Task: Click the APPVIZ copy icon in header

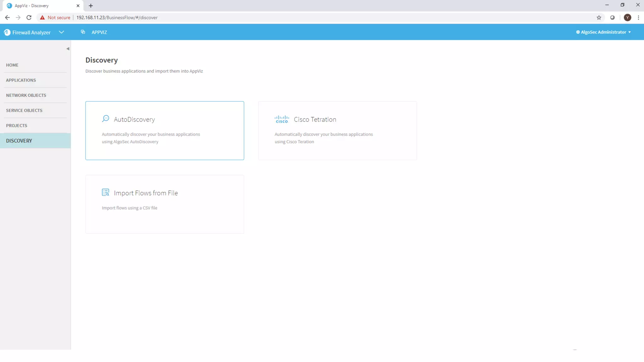Action: click(x=83, y=32)
